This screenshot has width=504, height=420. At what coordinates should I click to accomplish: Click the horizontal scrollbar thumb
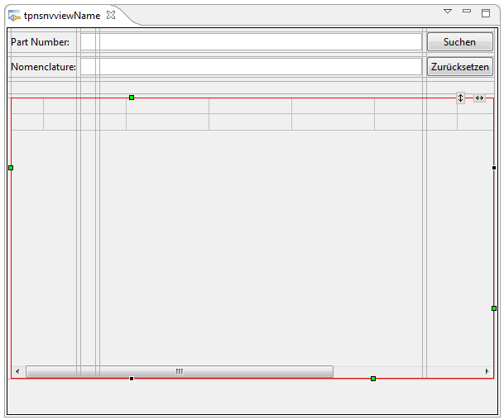pyautogui.click(x=180, y=371)
